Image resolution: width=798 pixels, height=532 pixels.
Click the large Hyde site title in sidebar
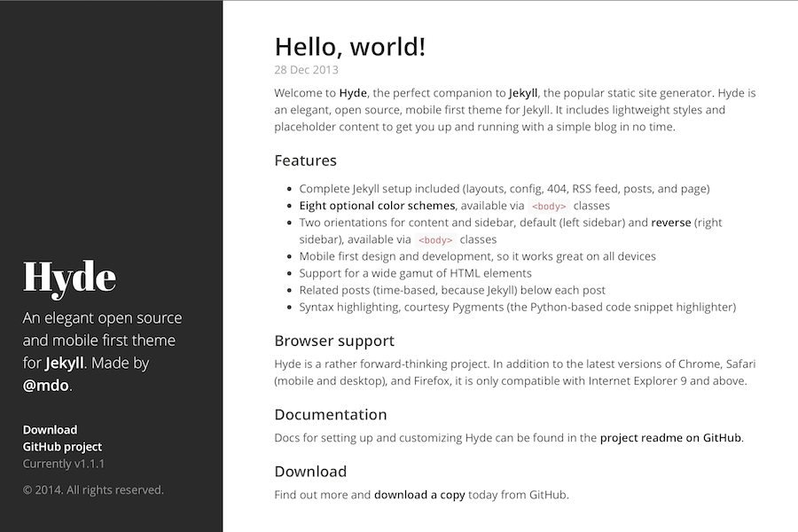(x=69, y=276)
